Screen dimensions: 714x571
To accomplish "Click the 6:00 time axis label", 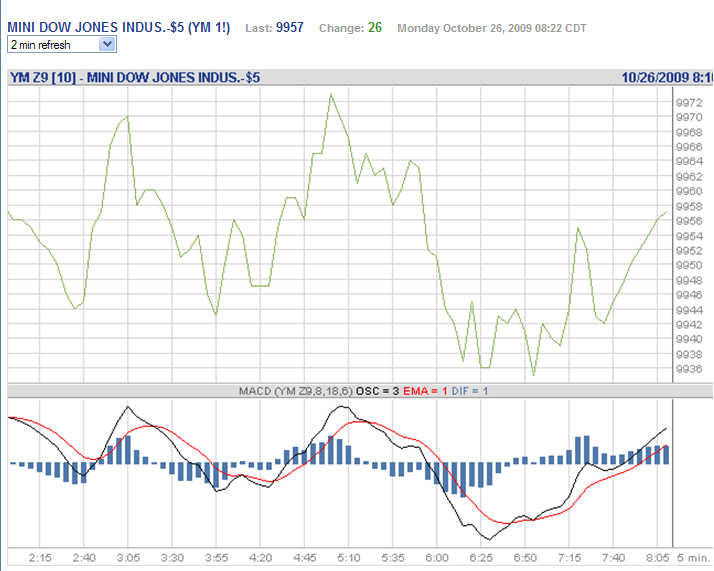I will point(437,558).
